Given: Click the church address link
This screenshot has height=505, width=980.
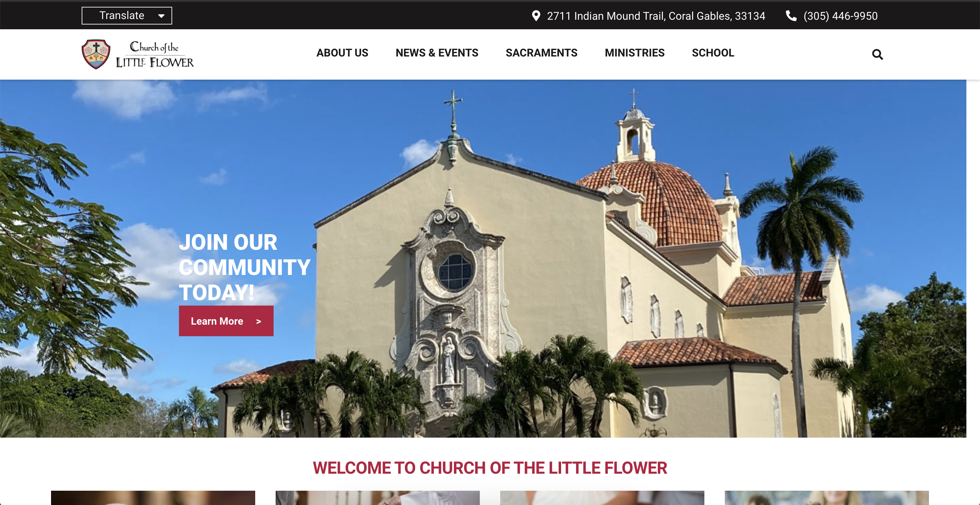Looking at the screenshot, I should pos(655,16).
